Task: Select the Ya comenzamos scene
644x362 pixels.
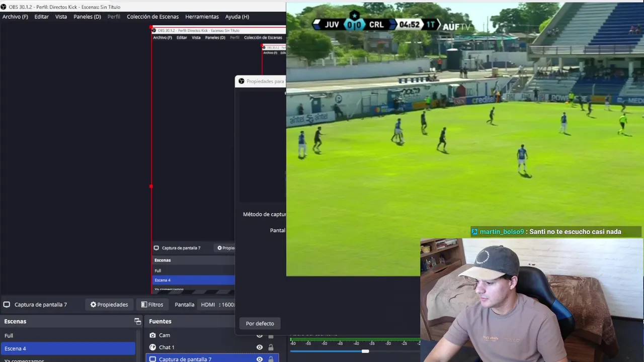Action: [x=68, y=360]
